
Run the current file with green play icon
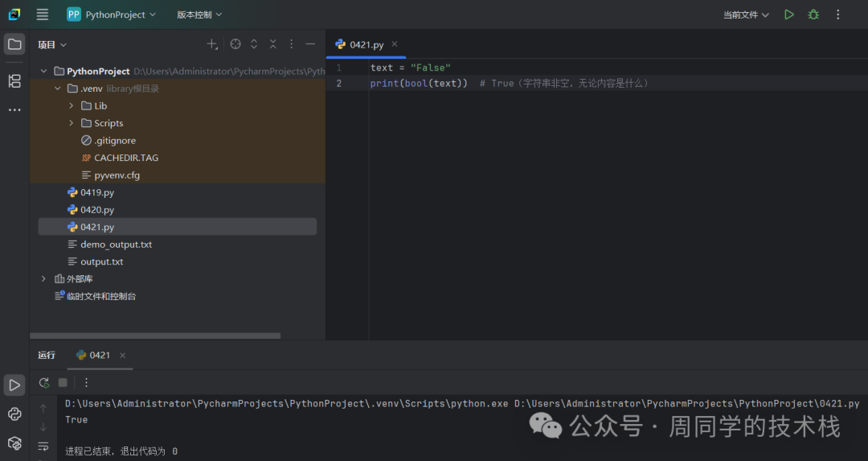pos(789,14)
